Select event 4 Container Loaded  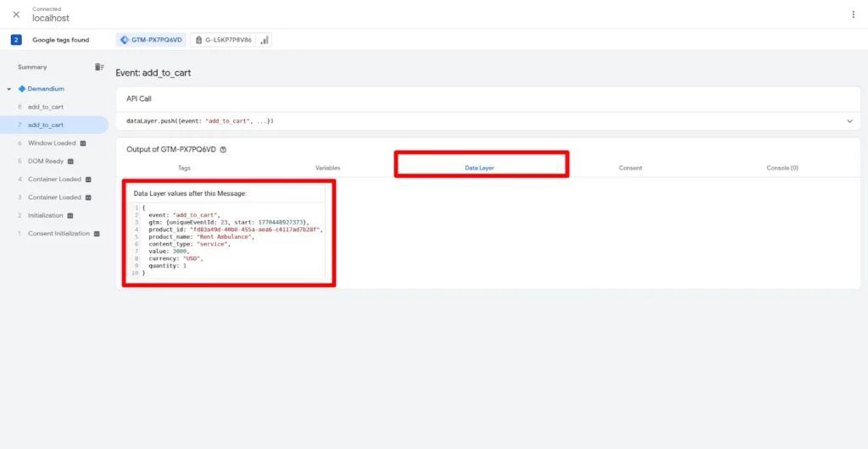54,179
